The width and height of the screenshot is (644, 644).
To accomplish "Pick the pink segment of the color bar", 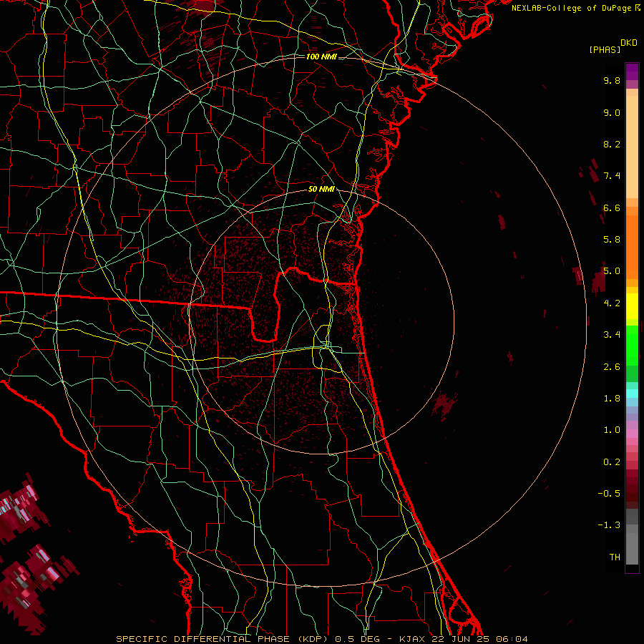I will click(632, 434).
